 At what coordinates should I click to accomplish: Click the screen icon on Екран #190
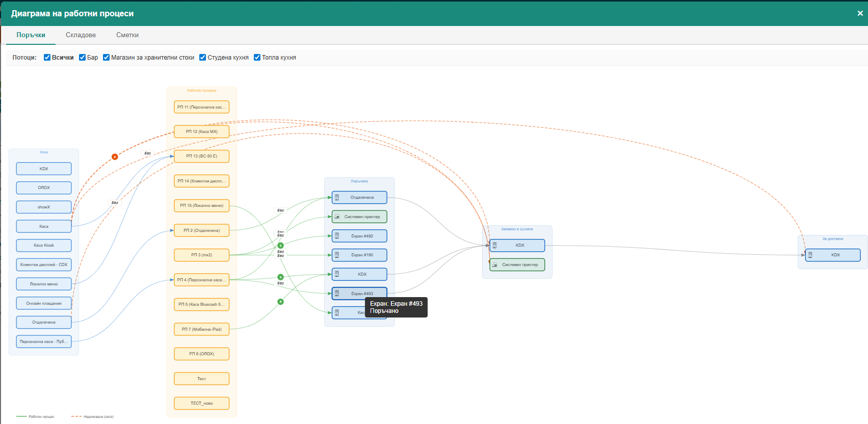[x=337, y=255]
